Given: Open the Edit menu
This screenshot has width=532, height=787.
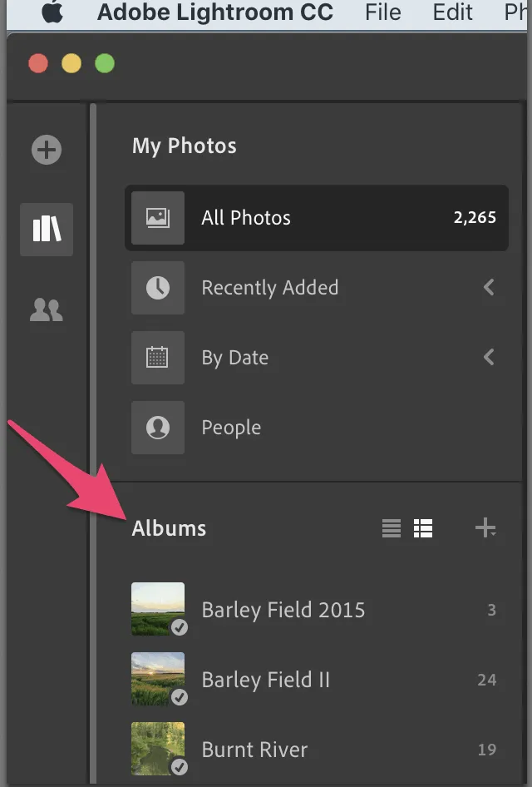Looking at the screenshot, I should point(453,12).
